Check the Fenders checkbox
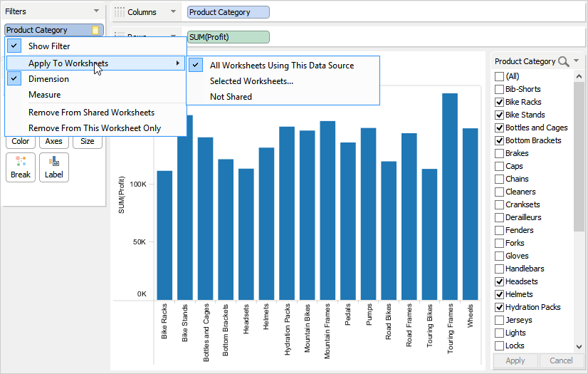 click(499, 230)
